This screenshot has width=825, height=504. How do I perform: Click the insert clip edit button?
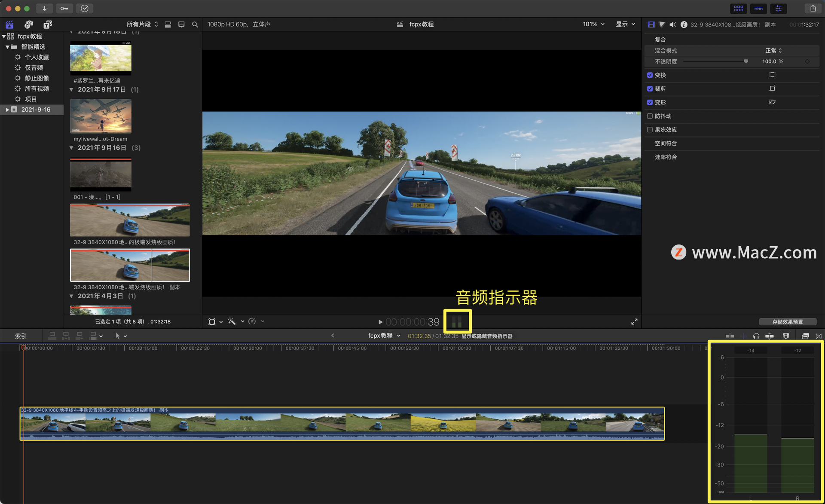[66, 336]
